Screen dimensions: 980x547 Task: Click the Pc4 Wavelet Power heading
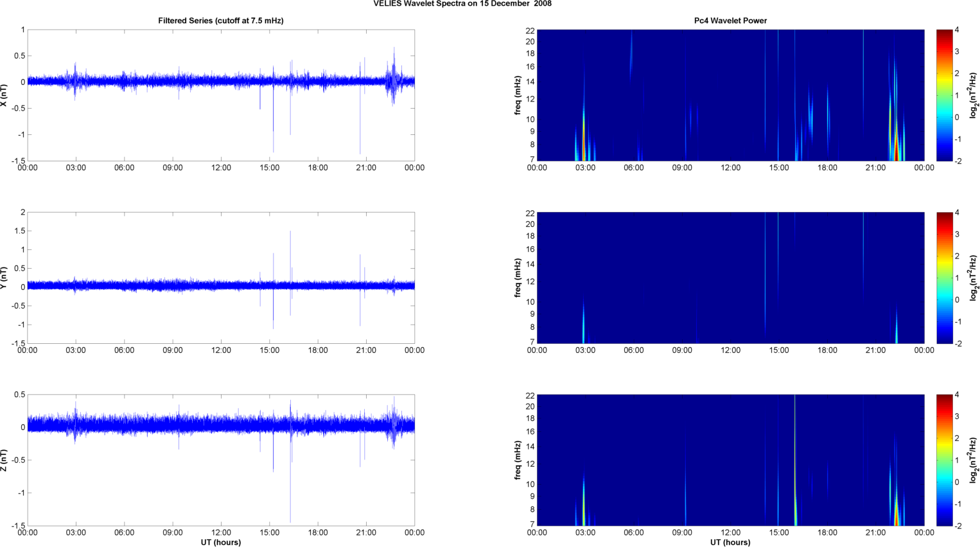pyautogui.click(x=730, y=21)
